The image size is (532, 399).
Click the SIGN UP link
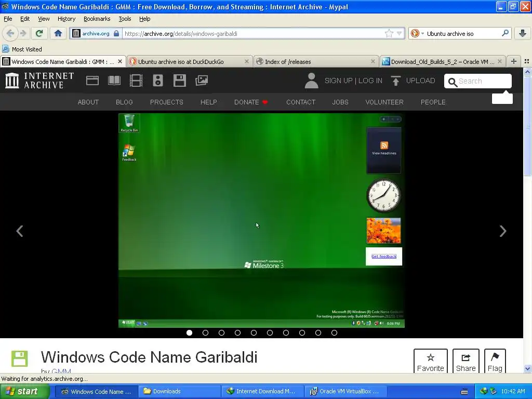point(338,81)
